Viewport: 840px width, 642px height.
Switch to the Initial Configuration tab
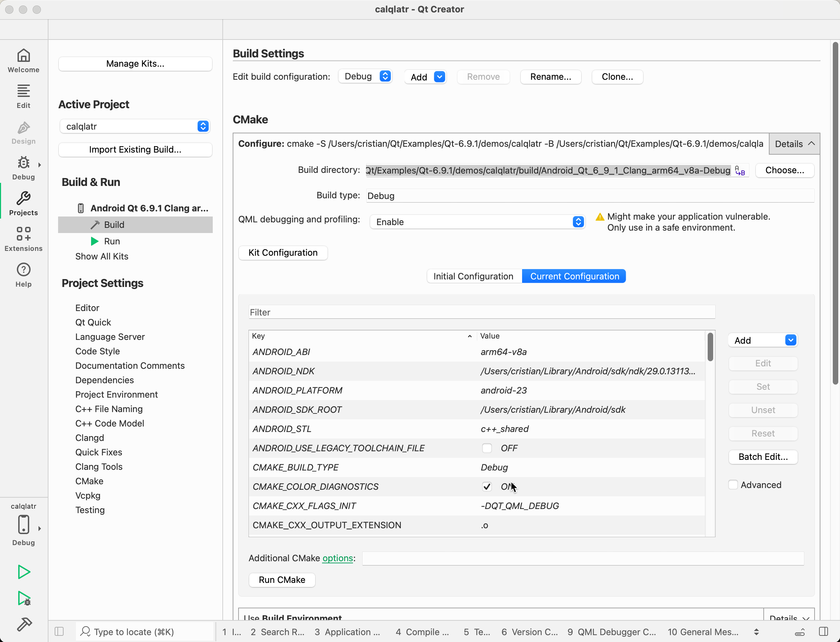pyautogui.click(x=474, y=276)
